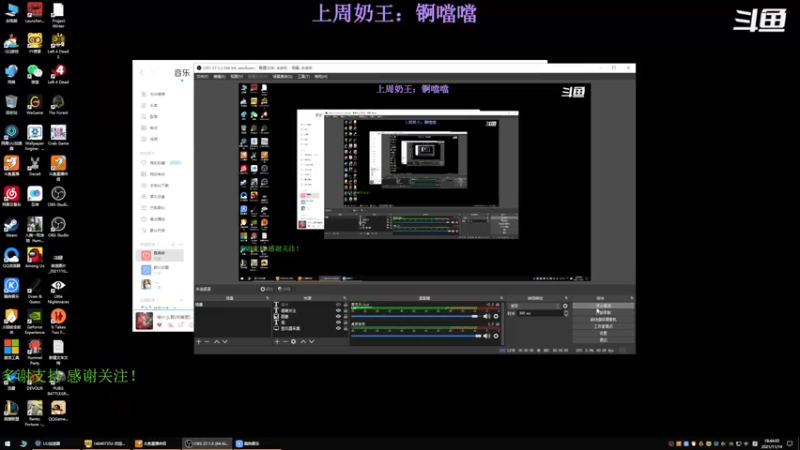Open Steam desktop icon
Viewport: 800px width, 450px height.
11,227
